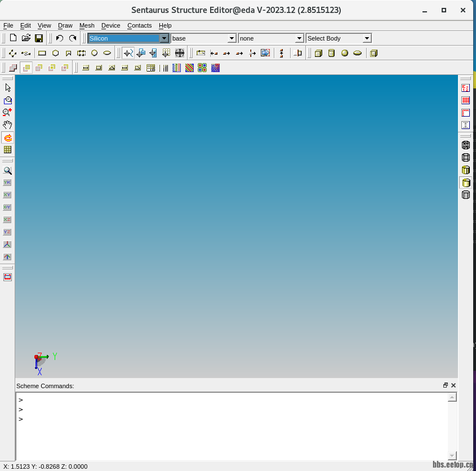Click the Save file icon

39,38
